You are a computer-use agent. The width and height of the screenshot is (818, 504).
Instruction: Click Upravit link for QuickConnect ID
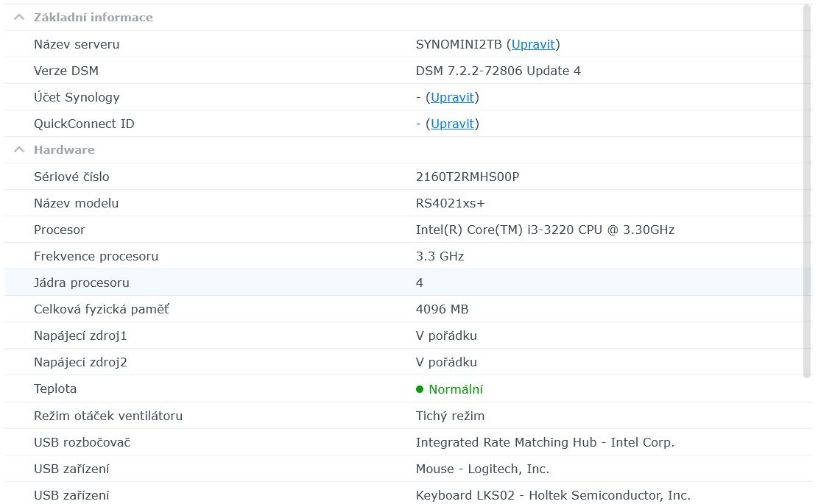pyautogui.click(x=452, y=124)
